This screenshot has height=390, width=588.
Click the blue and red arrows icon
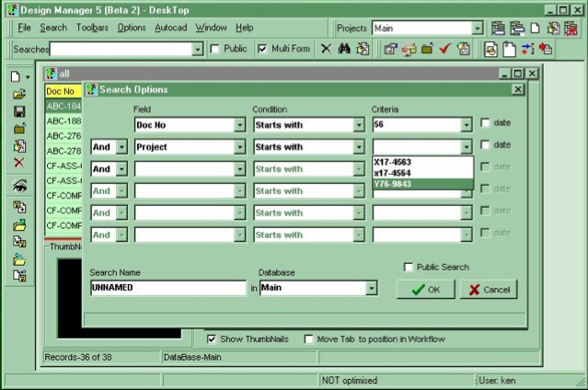(527, 49)
